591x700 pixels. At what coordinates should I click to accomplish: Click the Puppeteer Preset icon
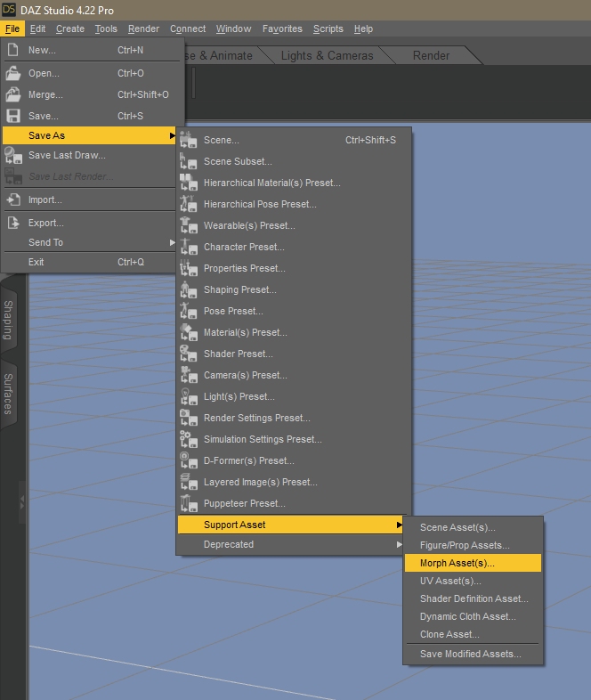click(x=188, y=503)
